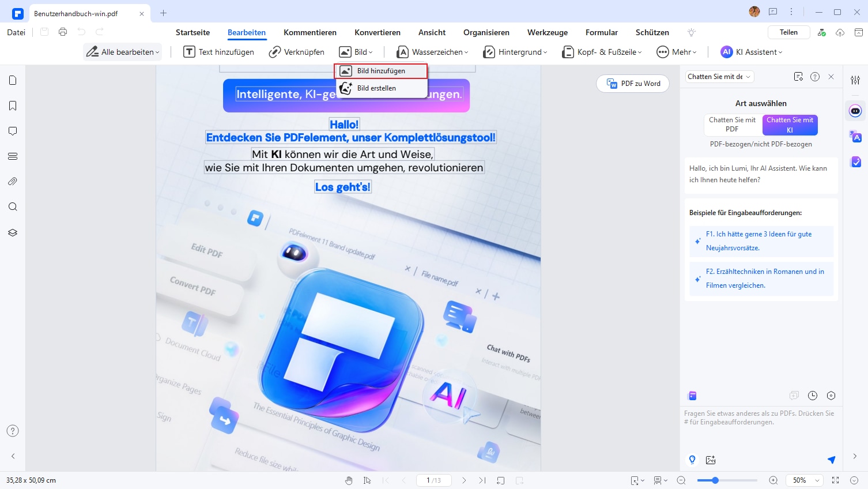Image resolution: width=868 pixels, height=489 pixels.
Task: Click the purple prompt library icon in AI panel
Action: 693,396
